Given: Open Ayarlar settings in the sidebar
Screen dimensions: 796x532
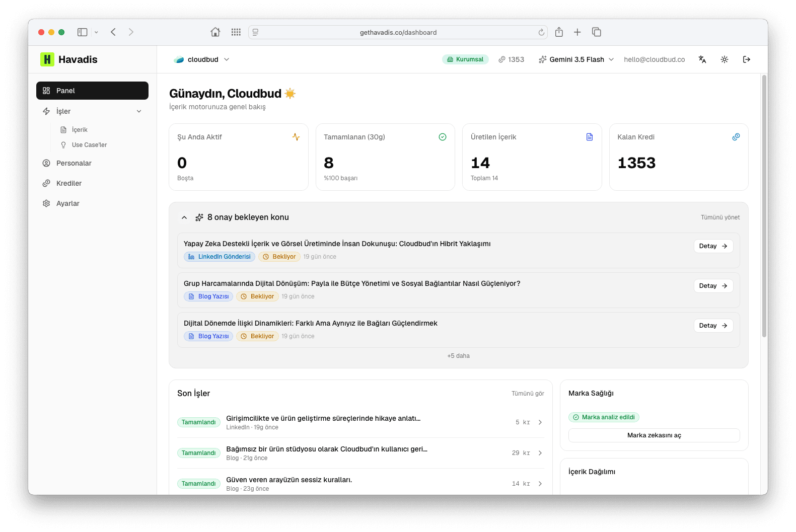Looking at the screenshot, I should 92,203.
